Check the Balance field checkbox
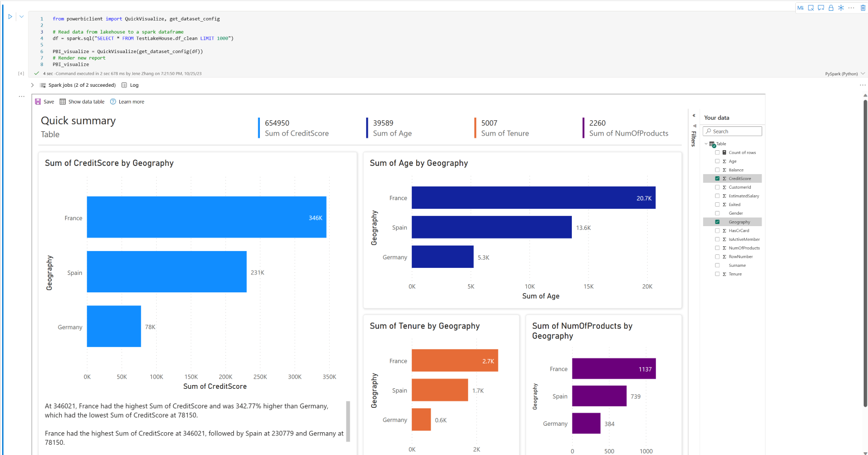The height and width of the screenshot is (455, 868). tap(717, 170)
